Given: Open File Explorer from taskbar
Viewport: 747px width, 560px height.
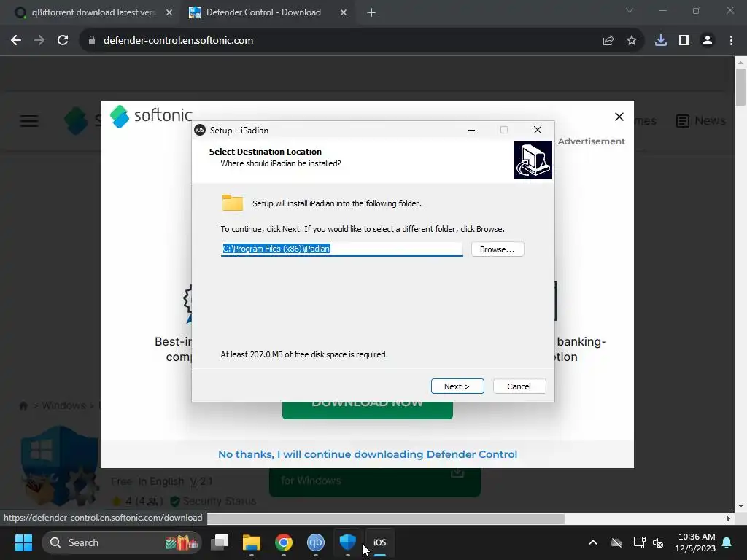Looking at the screenshot, I should point(252,542).
